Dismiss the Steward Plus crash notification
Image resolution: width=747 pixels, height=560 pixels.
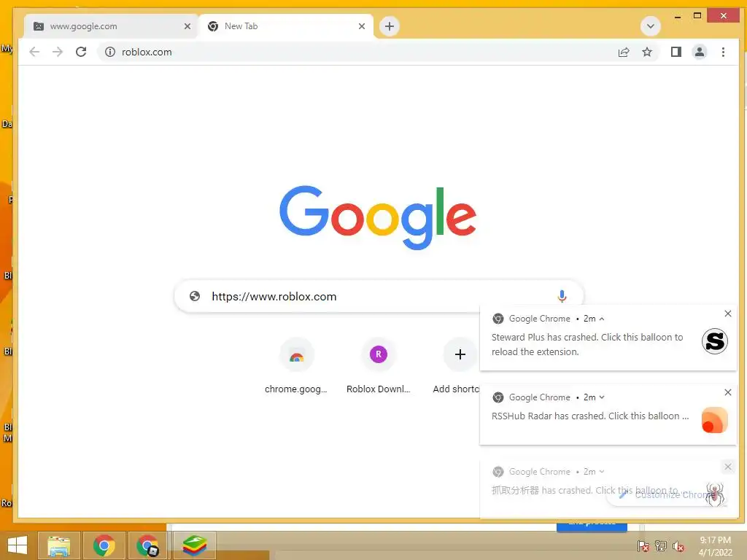tap(727, 314)
